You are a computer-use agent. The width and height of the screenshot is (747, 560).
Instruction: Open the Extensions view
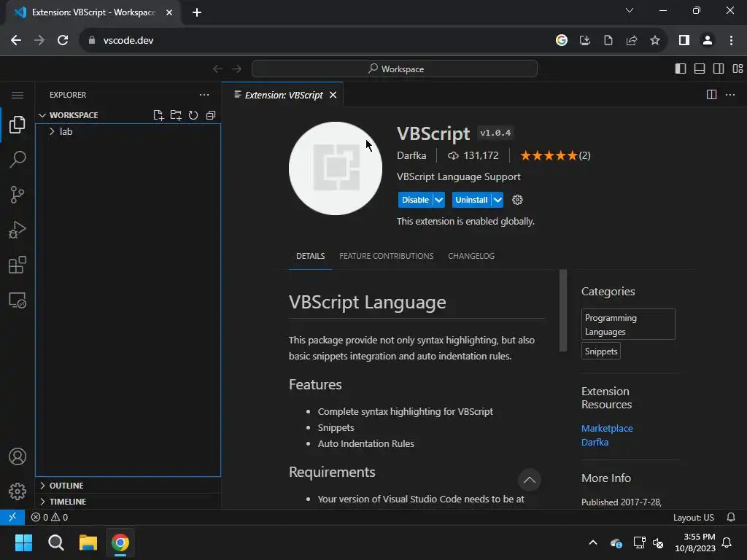coord(18,265)
